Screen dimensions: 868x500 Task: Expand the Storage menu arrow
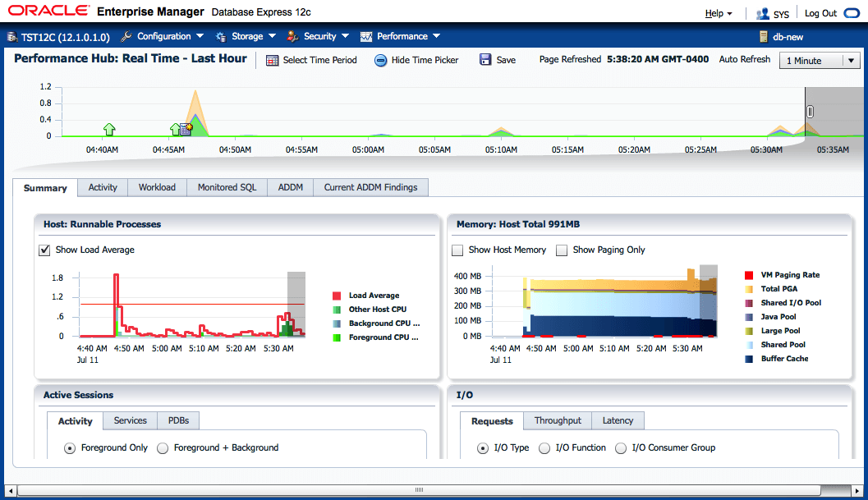[272, 36]
